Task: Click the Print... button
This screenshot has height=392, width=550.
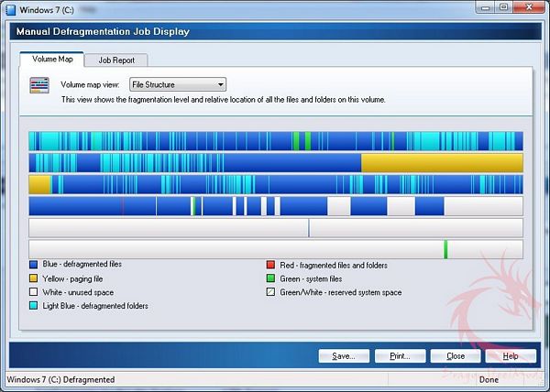Action: point(399,355)
